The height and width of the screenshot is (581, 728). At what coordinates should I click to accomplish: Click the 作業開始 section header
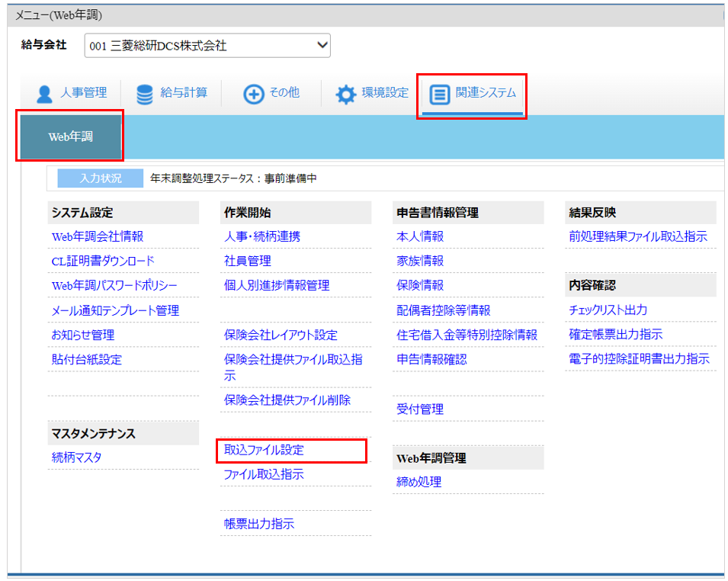(x=296, y=213)
